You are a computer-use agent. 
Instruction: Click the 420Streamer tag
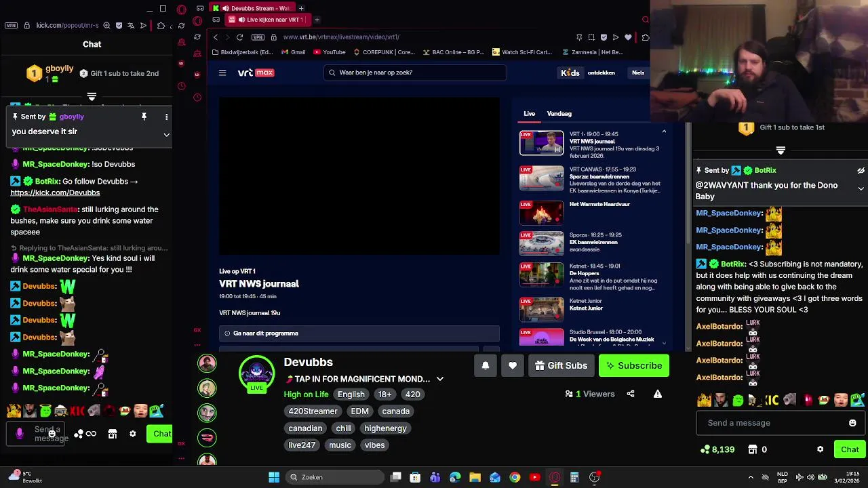313,411
